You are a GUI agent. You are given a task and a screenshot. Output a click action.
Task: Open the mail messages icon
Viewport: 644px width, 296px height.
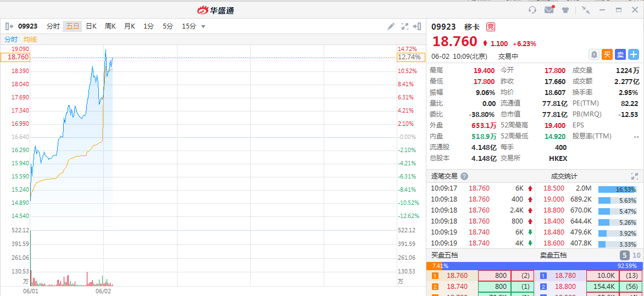point(549,10)
